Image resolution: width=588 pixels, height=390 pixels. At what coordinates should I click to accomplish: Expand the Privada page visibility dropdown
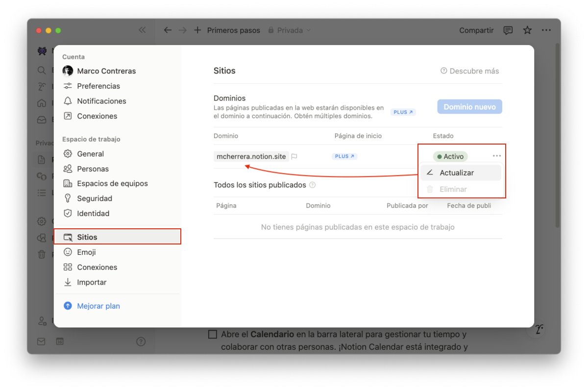click(289, 30)
